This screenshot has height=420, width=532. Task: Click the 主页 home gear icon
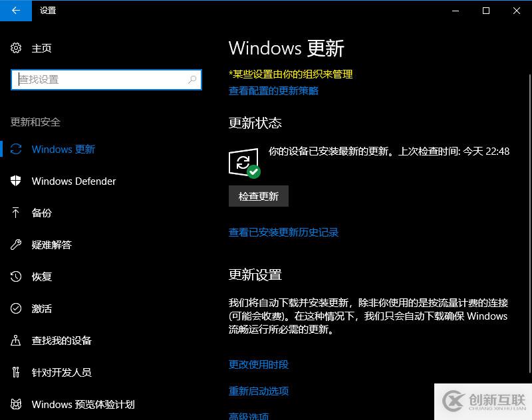tap(16, 48)
